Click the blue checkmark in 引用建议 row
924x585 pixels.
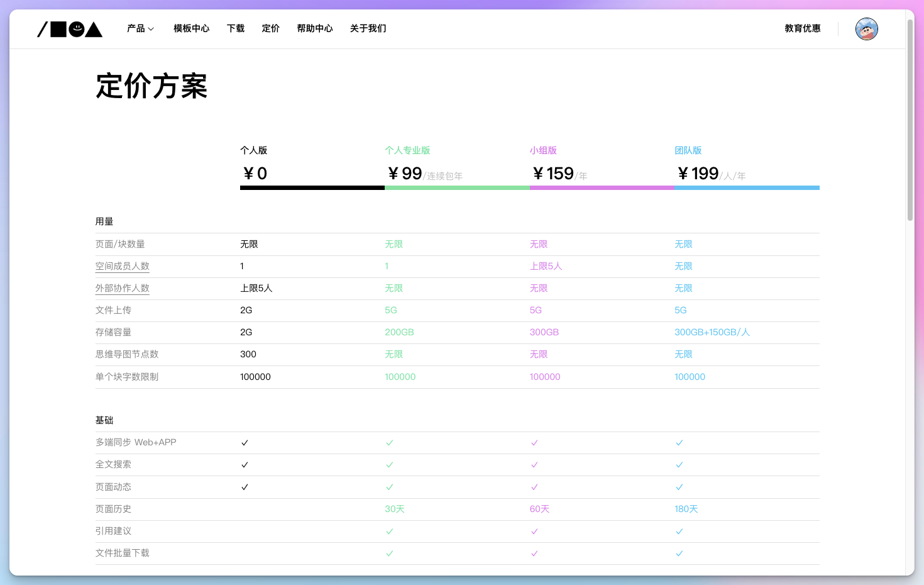[679, 532]
